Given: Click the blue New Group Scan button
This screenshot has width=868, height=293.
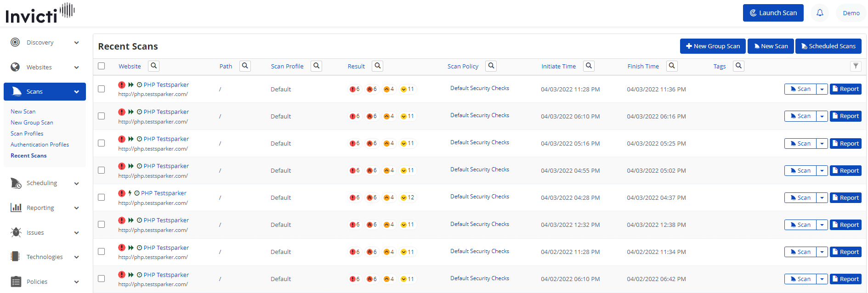Looking at the screenshot, I should 713,46.
